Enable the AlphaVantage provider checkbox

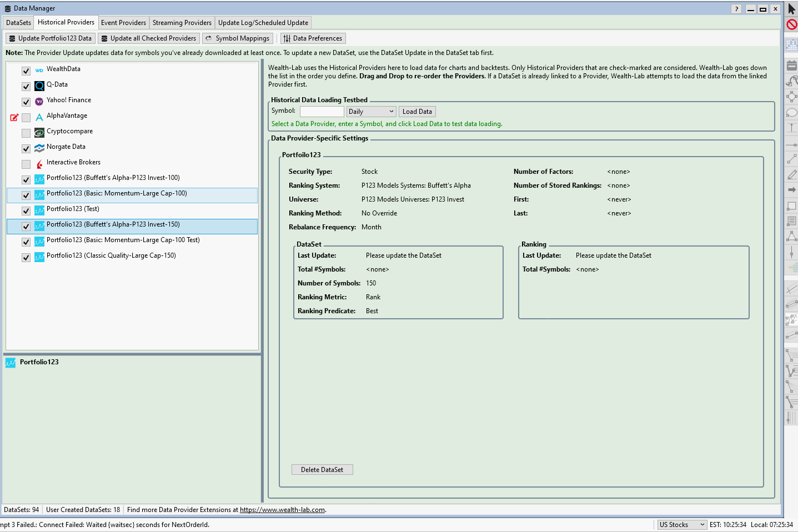26,118
